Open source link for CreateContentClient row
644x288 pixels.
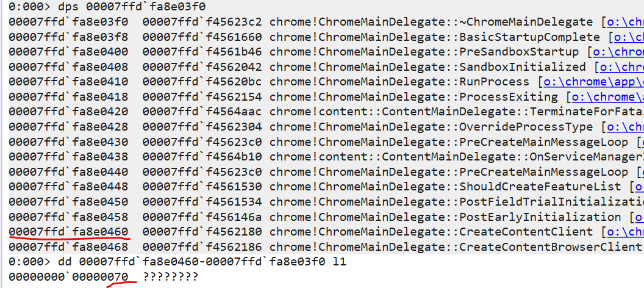click(x=626, y=232)
